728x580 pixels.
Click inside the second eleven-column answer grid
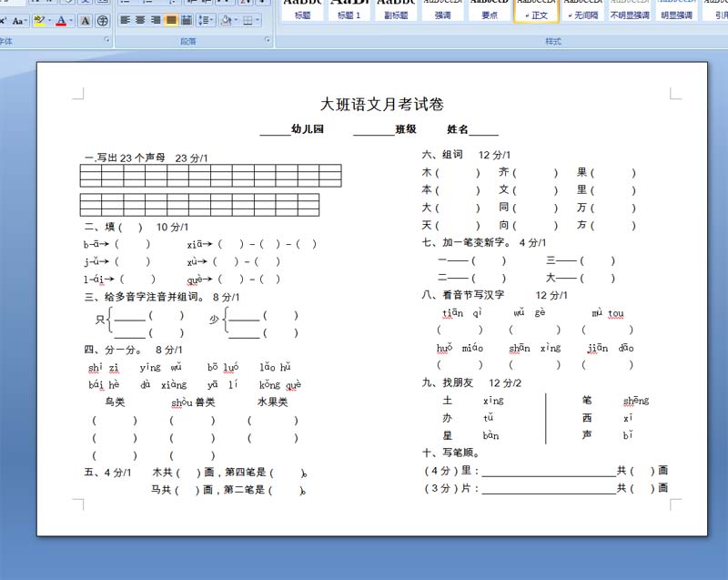[x=199, y=205]
